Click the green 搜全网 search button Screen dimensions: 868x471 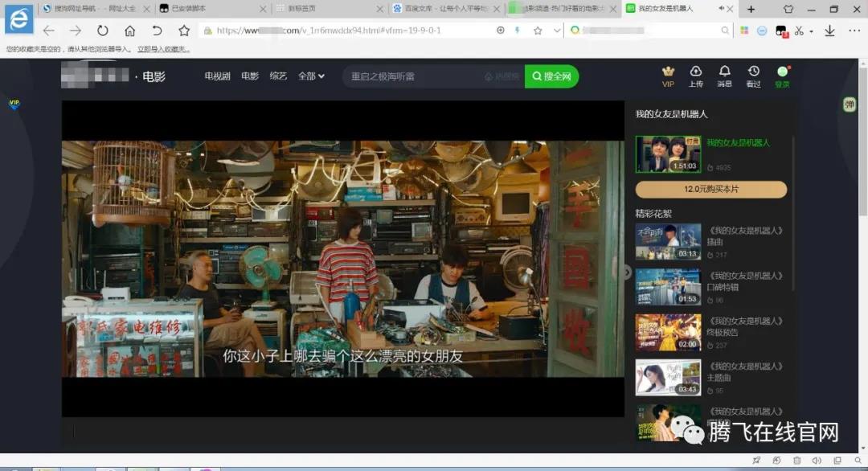551,76
